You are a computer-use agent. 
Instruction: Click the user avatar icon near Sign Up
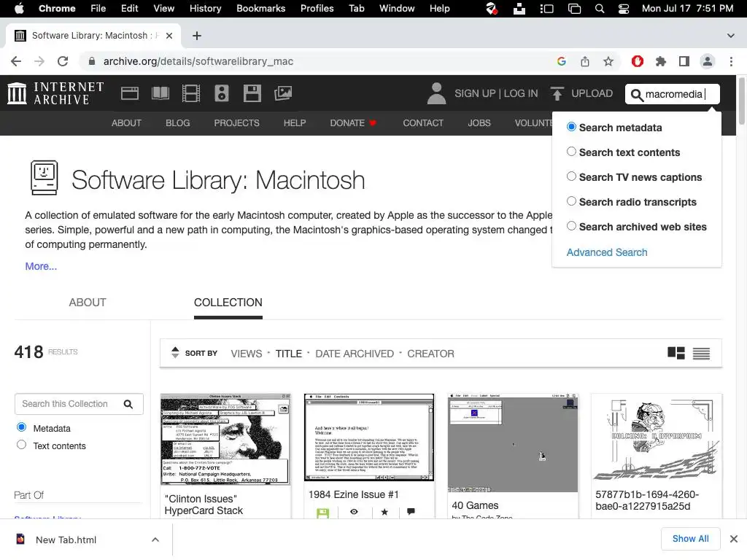pos(436,93)
